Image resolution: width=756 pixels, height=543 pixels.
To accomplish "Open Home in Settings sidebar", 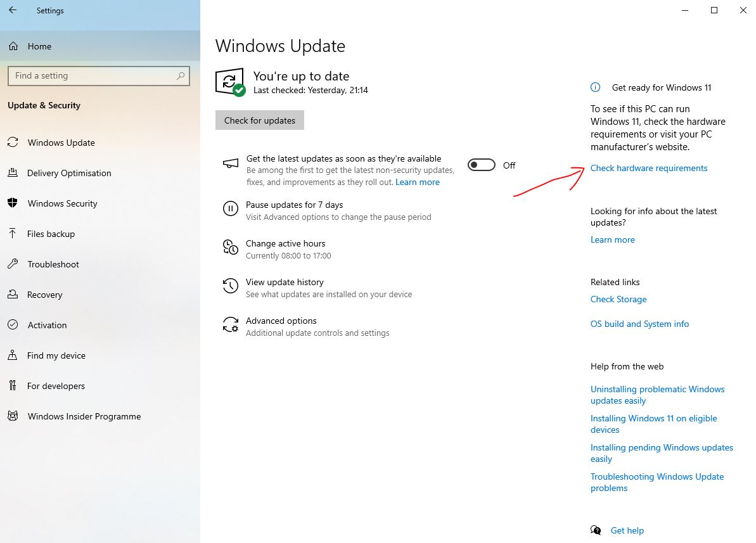I will tap(99, 46).
